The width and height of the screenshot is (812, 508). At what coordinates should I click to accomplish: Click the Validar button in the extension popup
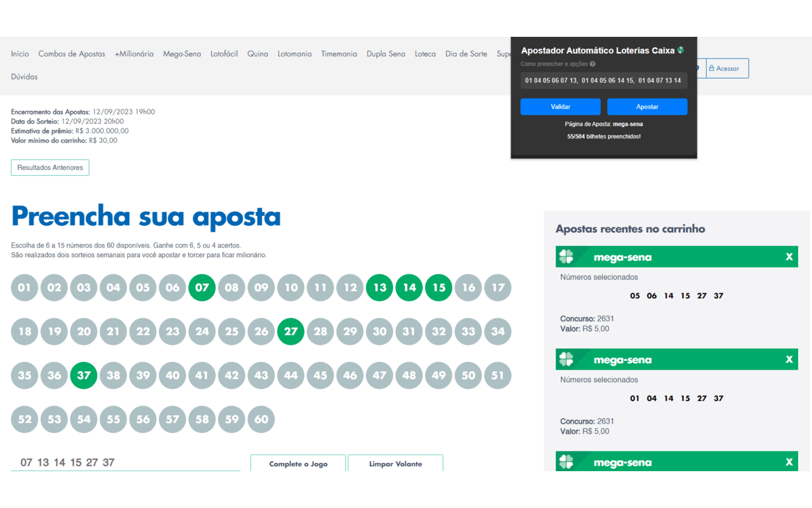tap(560, 106)
